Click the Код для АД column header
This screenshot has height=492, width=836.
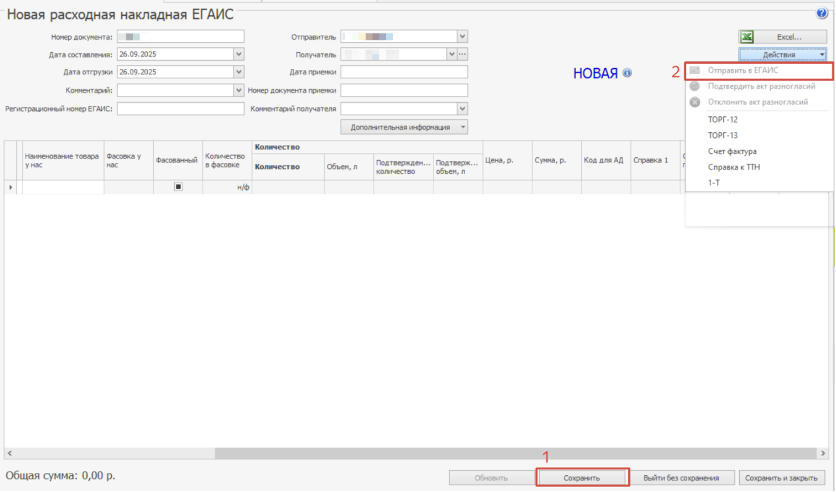(606, 160)
